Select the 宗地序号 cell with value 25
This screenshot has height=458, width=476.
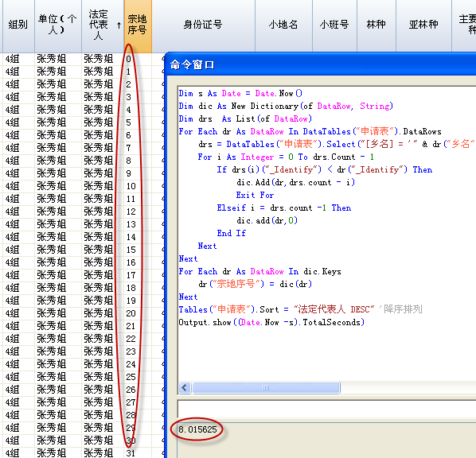(x=138, y=377)
